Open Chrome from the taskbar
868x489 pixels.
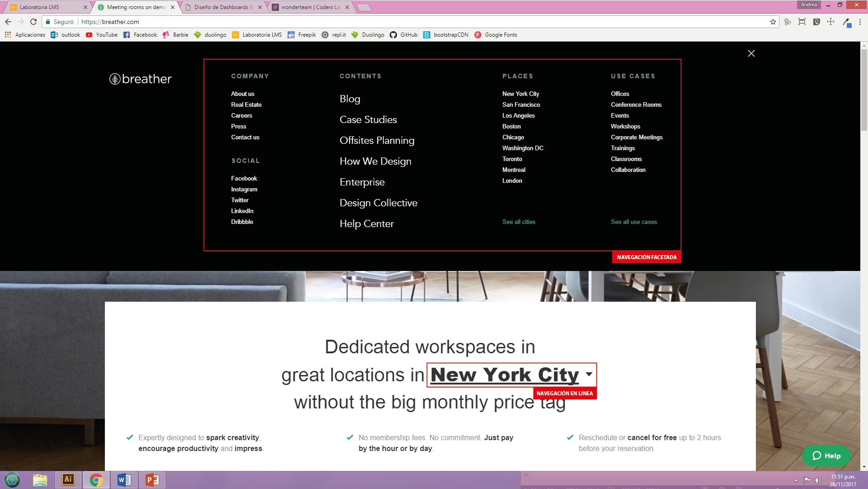click(96, 480)
